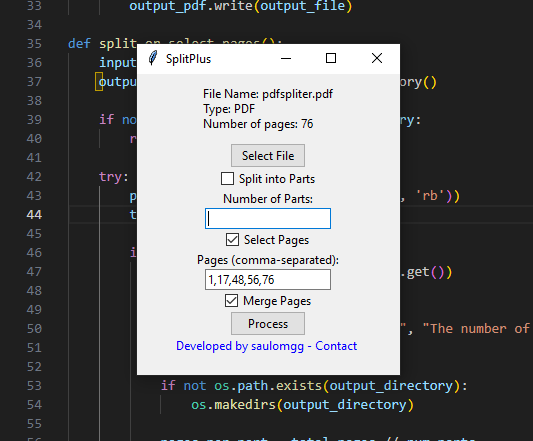Open the Developed by saulomgg Contact link
The width and height of the screenshot is (533, 441).
pos(266,346)
